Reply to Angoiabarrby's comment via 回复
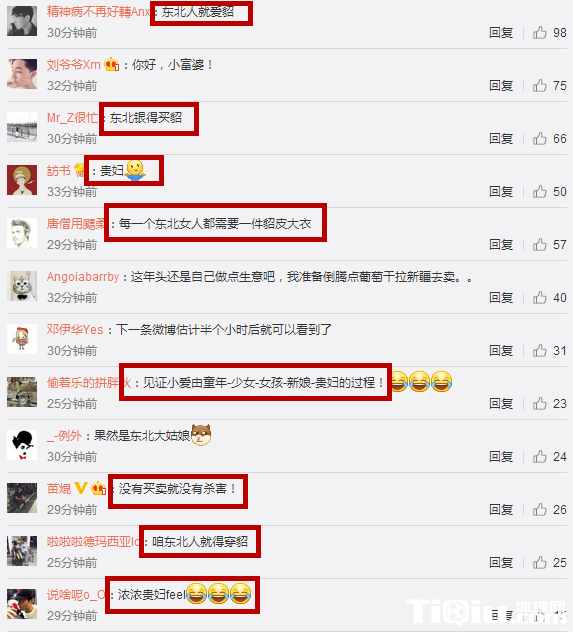The image size is (573, 632). coord(501,298)
